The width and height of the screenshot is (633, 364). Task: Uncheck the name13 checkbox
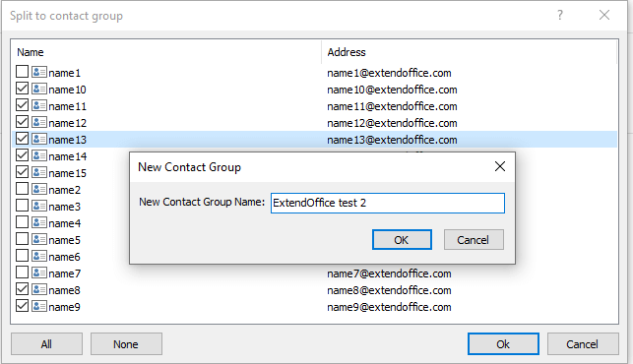pyautogui.click(x=22, y=139)
